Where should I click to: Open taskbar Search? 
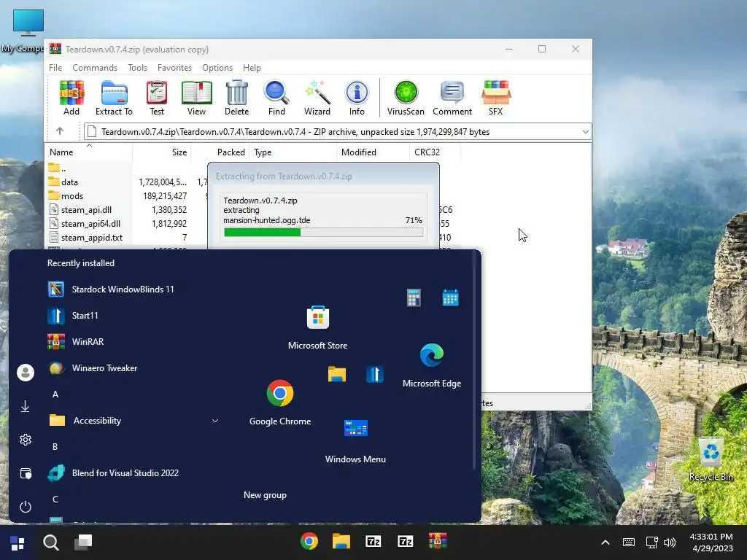[50, 542]
